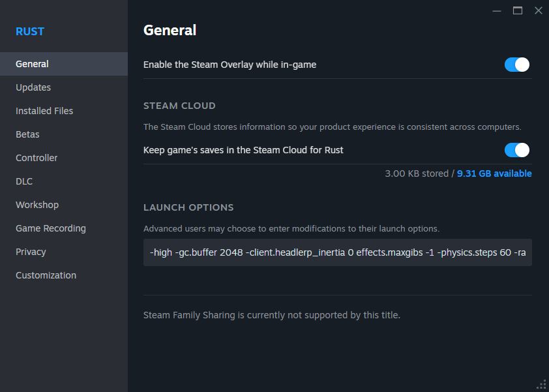Click the 3.00 KB stored text
The height and width of the screenshot is (392, 549).
pos(417,173)
